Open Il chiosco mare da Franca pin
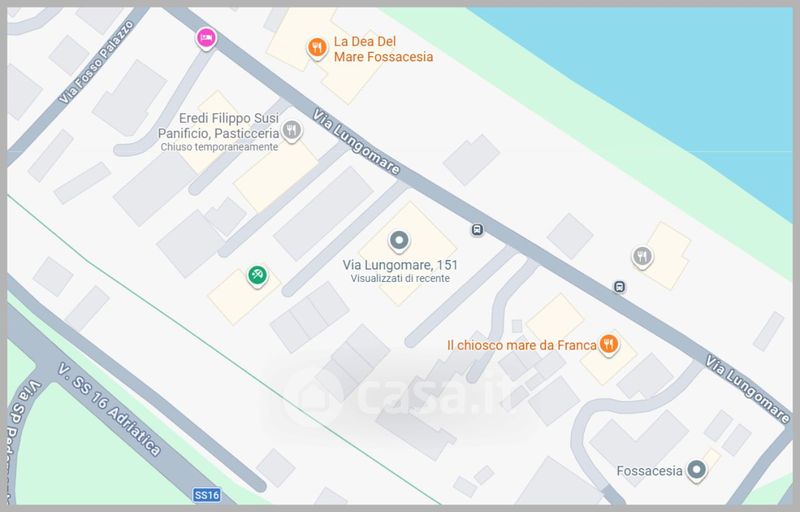This screenshot has width=800, height=512. tap(608, 345)
